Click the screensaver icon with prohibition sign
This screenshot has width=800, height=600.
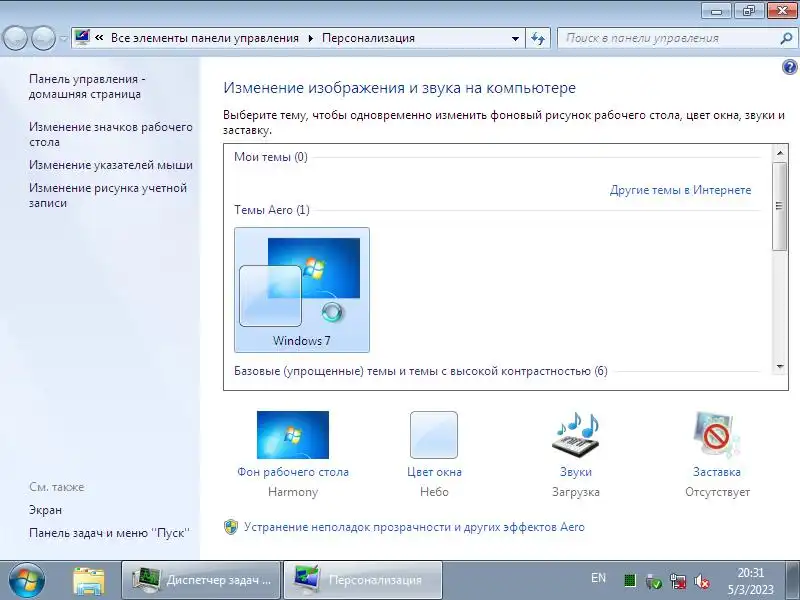pos(716,435)
